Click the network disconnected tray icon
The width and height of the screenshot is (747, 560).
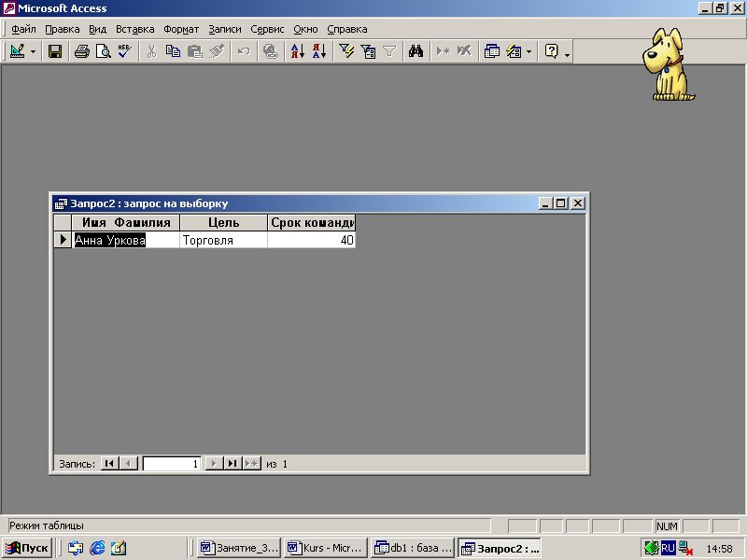coord(685,548)
